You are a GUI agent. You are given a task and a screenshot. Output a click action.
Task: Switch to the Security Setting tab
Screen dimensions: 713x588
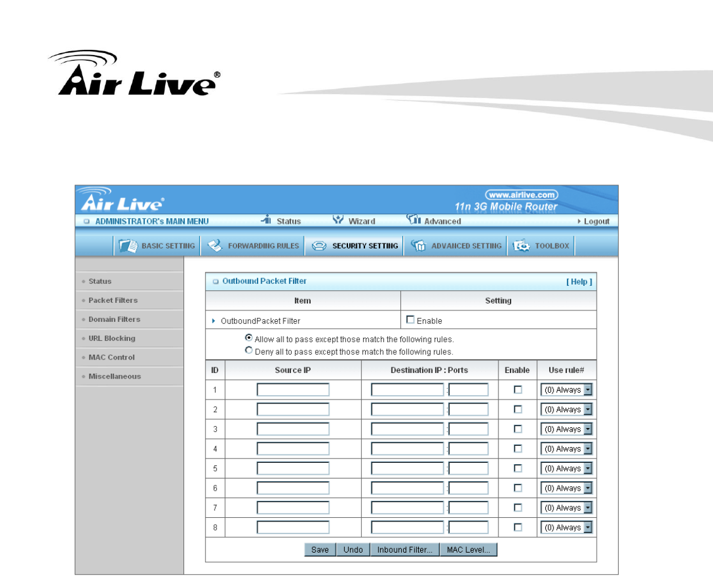(x=354, y=246)
